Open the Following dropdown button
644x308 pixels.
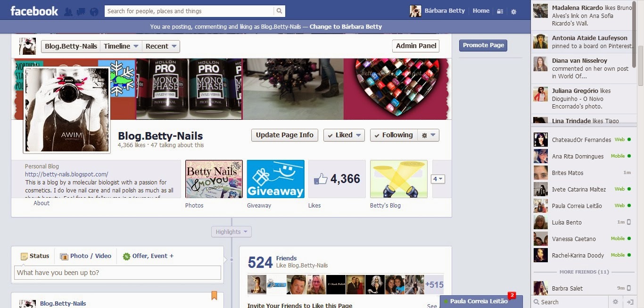393,135
